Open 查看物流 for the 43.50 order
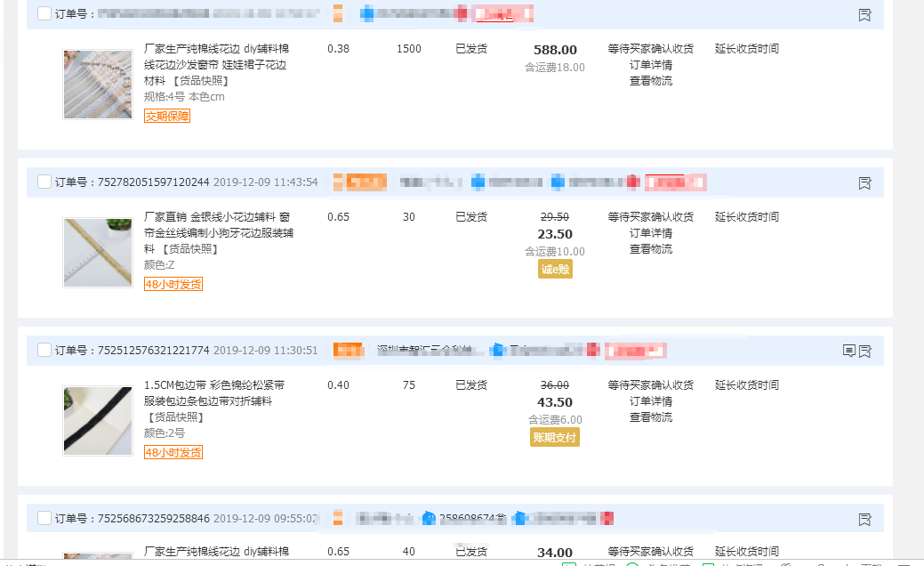 tap(651, 417)
